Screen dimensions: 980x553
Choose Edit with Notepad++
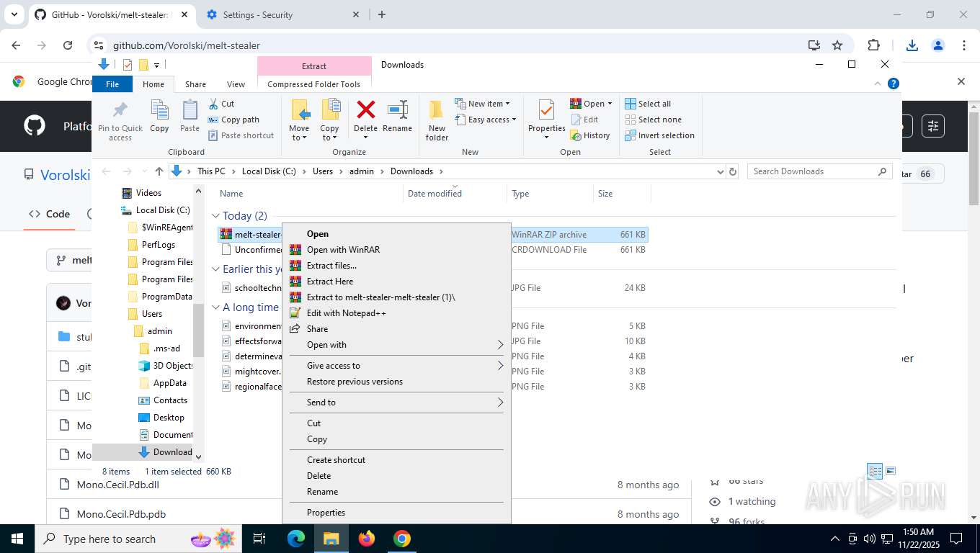[x=396, y=313]
